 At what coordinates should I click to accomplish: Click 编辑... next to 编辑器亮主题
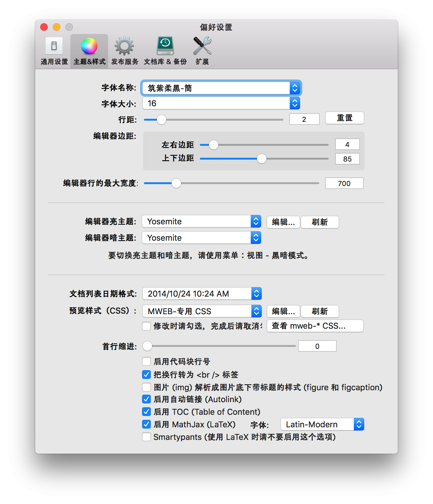pos(283,222)
